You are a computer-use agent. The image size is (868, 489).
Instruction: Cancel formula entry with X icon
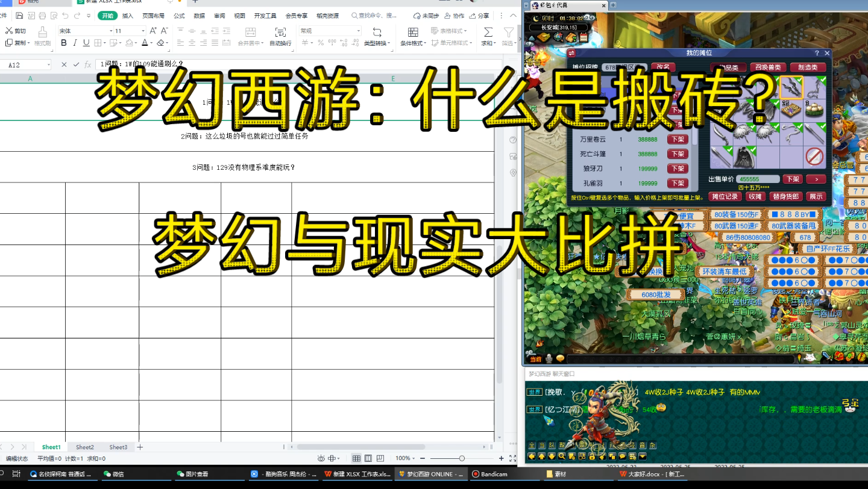coord(64,64)
